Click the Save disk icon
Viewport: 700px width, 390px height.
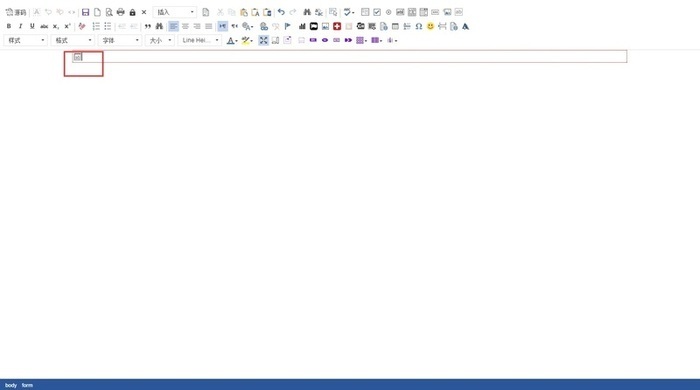[x=85, y=12]
